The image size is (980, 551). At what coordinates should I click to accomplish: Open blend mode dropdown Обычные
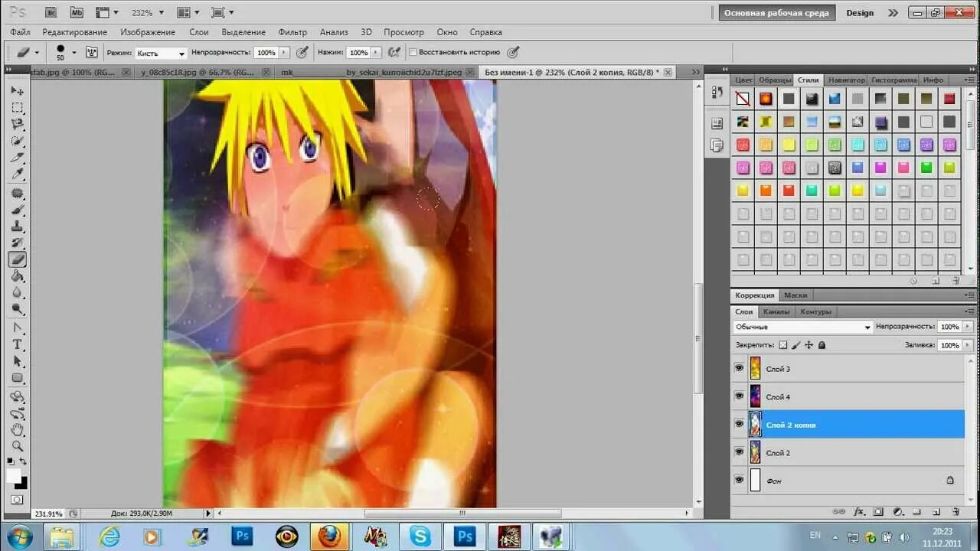pos(802,327)
